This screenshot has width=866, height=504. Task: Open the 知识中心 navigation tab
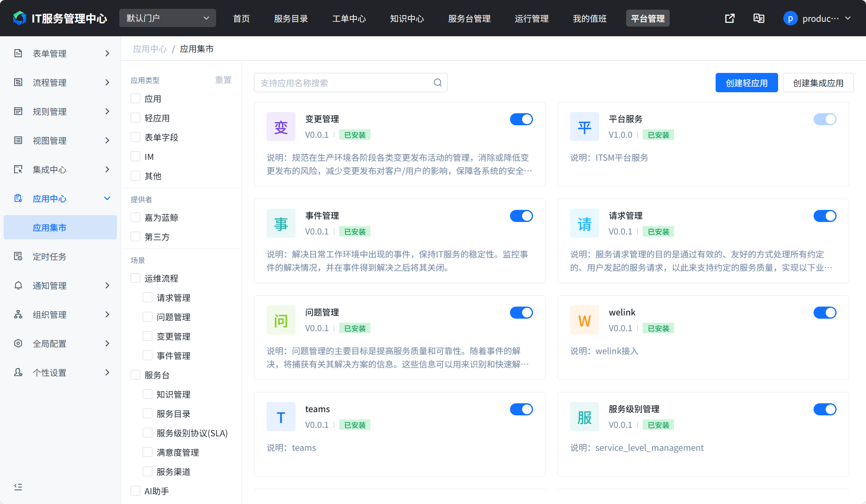click(407, 18)
